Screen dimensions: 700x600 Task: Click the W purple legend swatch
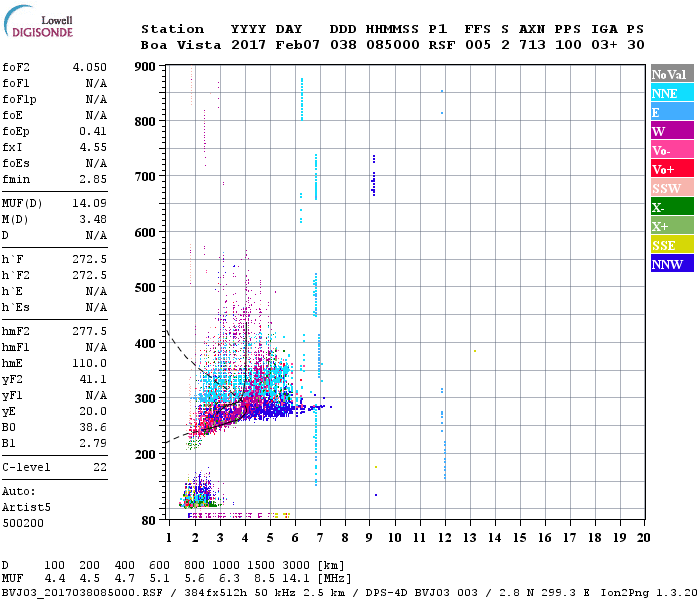(x=672, y=130)
